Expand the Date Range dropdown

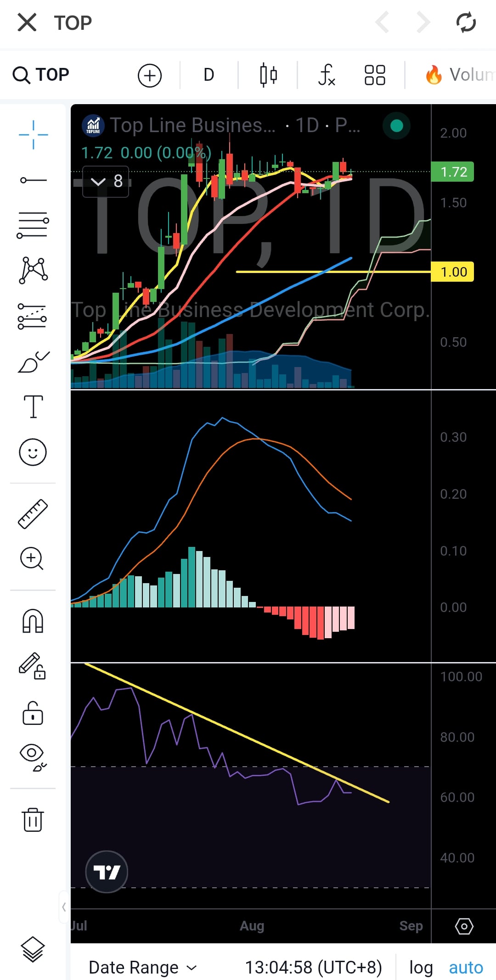click(142, 967)
